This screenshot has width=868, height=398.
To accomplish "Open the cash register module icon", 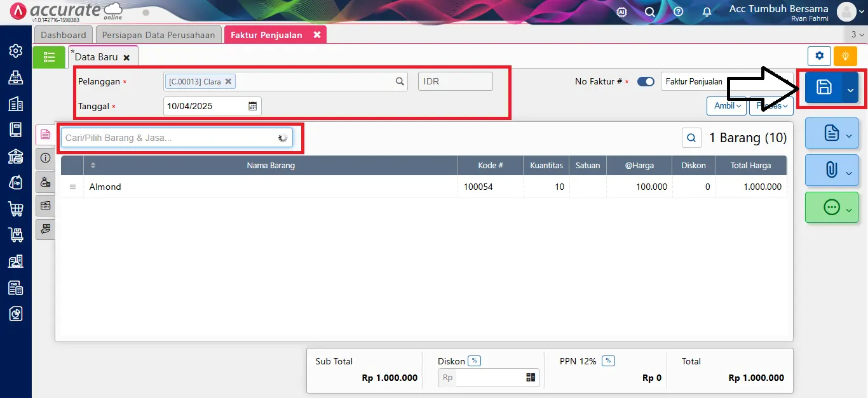I will [15, 77].
